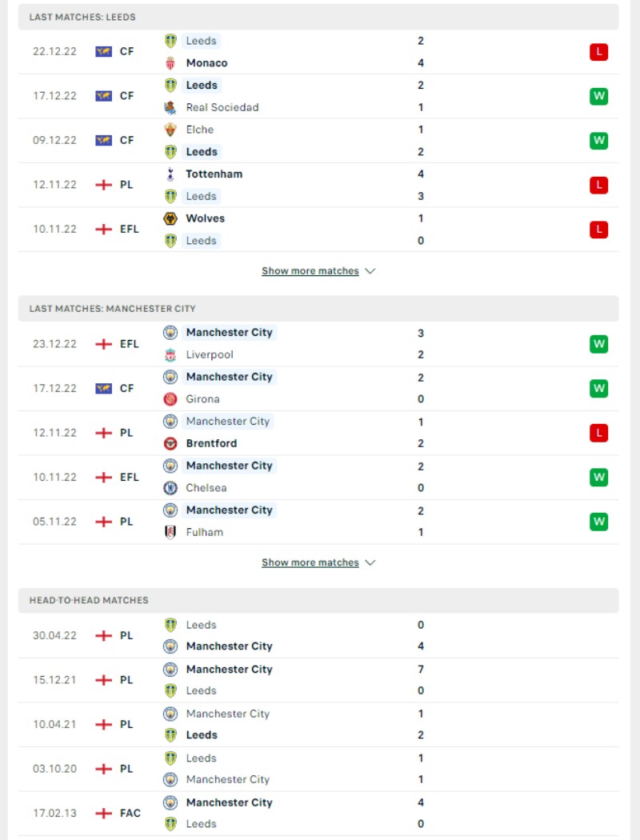Click the Tottenham cockerel crest icon

coord(170,174)
